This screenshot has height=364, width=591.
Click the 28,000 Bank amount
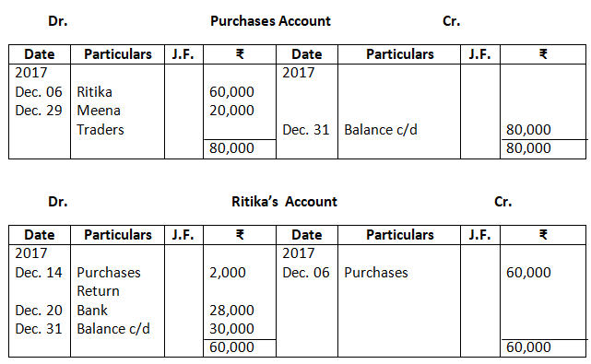pos(231,311)
